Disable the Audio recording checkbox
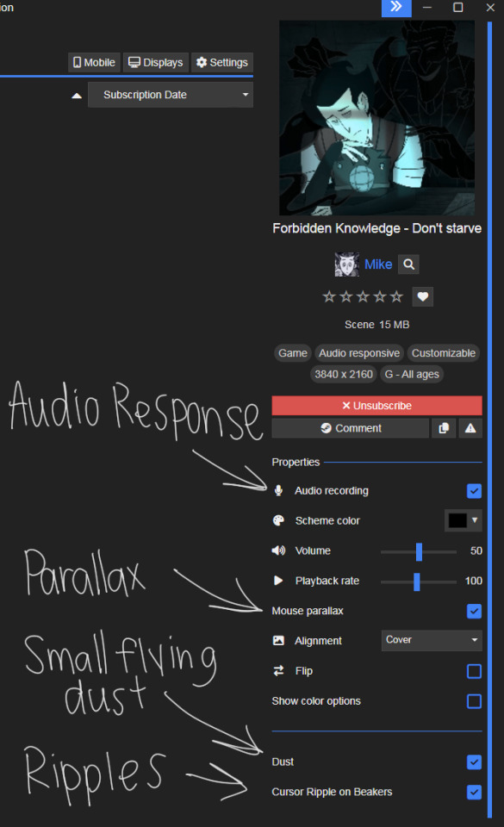The image size is (504, 827). [474, 491]
